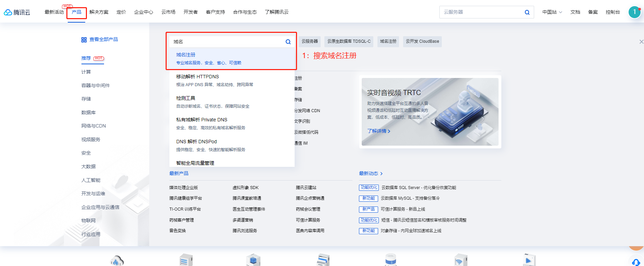Image resolution: width=644 pixels, height=266 pixels.
Task: Click the WiFi server product icon at bottom
Action: click(460, 261)
